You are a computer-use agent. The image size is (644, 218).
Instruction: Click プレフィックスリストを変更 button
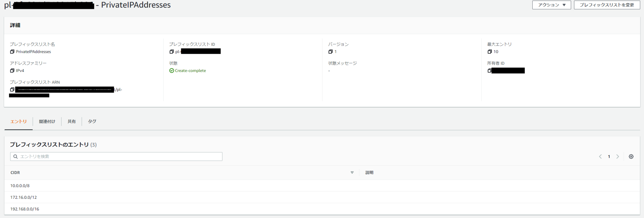coord(607,5)
